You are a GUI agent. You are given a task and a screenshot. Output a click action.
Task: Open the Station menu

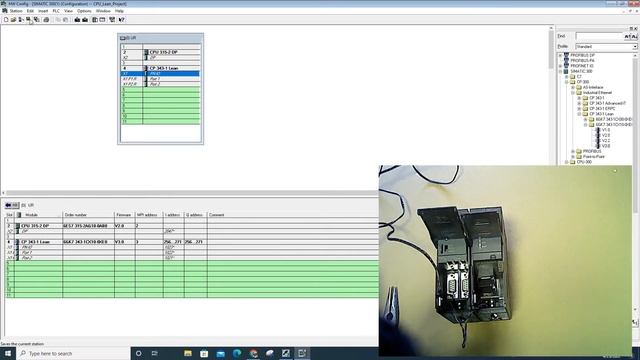tap(16, 11)
